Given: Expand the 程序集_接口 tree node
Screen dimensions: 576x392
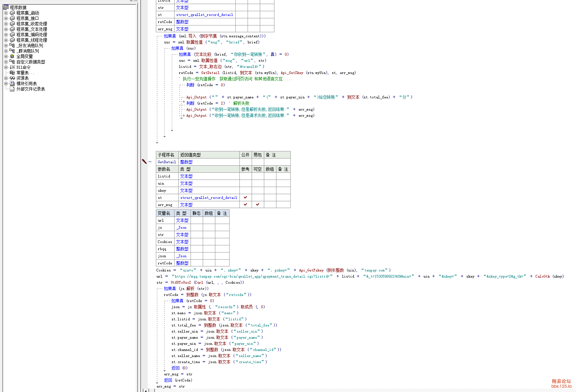Looking at the screenshot, I should tap(6, 18).
